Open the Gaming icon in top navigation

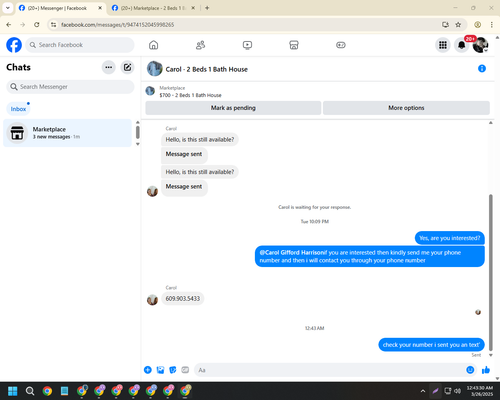[x=341, y=45]
